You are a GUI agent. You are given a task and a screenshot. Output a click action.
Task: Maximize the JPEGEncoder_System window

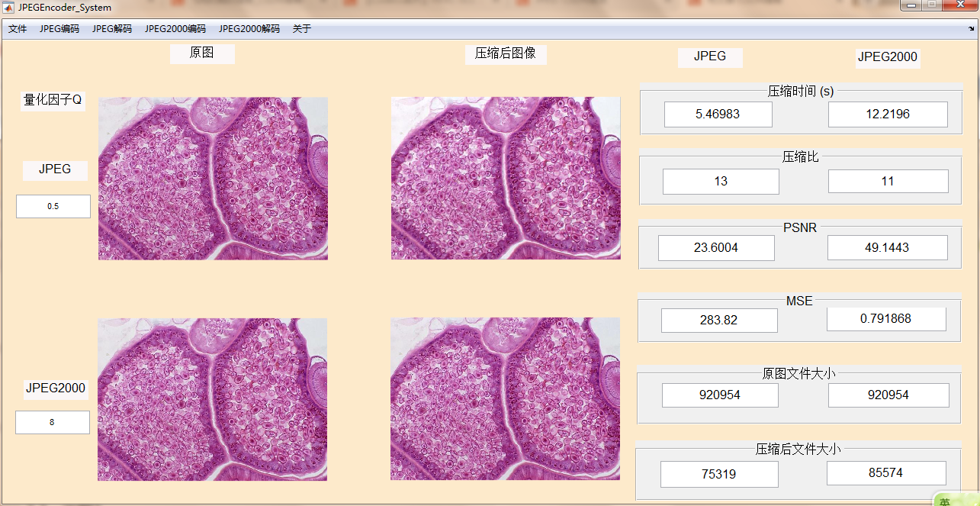point(932,5)
